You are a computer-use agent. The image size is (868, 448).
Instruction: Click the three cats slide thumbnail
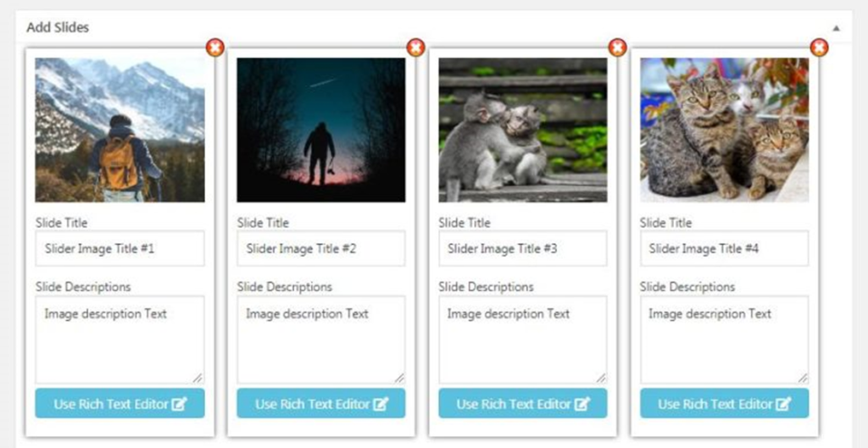(x=724, y=130)
